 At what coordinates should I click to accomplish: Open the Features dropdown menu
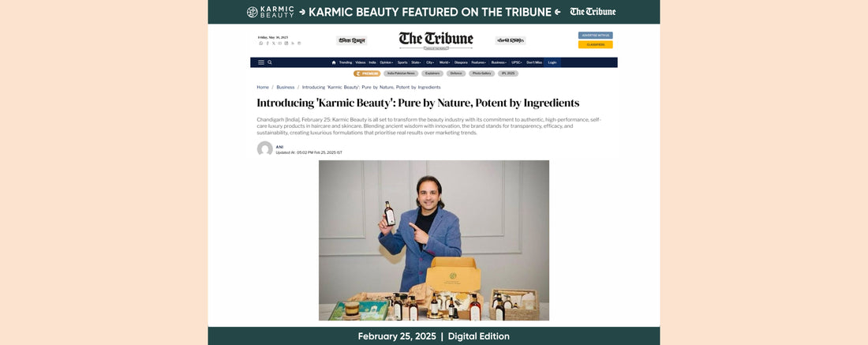[x=480, y=62]
